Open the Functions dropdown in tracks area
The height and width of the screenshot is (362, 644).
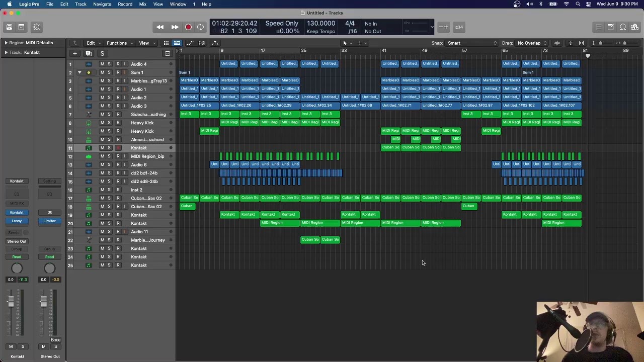(x=119, y=43)
